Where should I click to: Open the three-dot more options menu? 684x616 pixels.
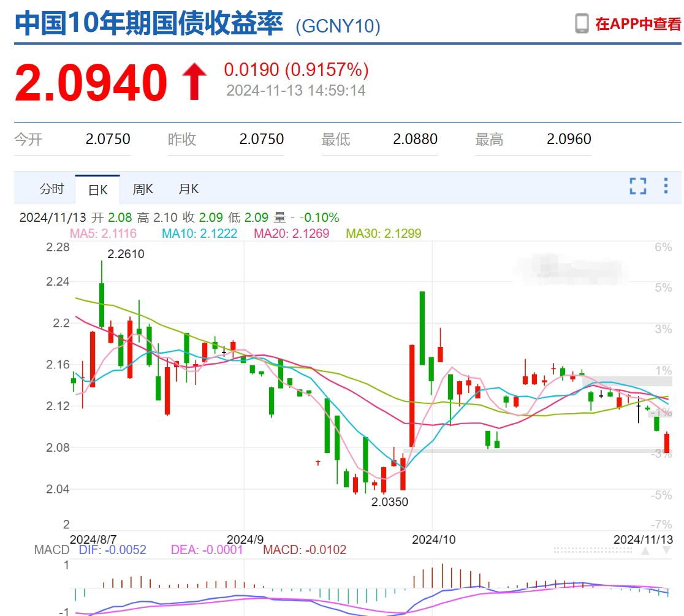[666, 186]
